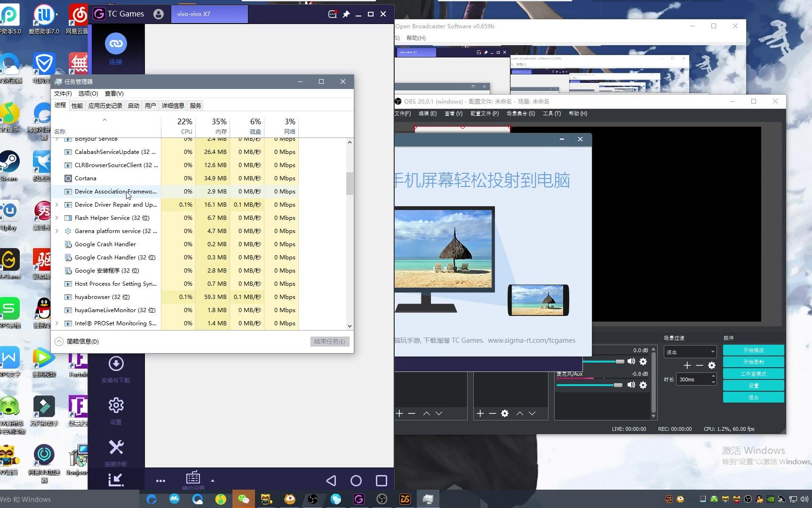Image resolution: width=812 pixels, height=508 pixels.
Task: Open the message icon in TC Games title bar
Action: [x=333, y=14]
